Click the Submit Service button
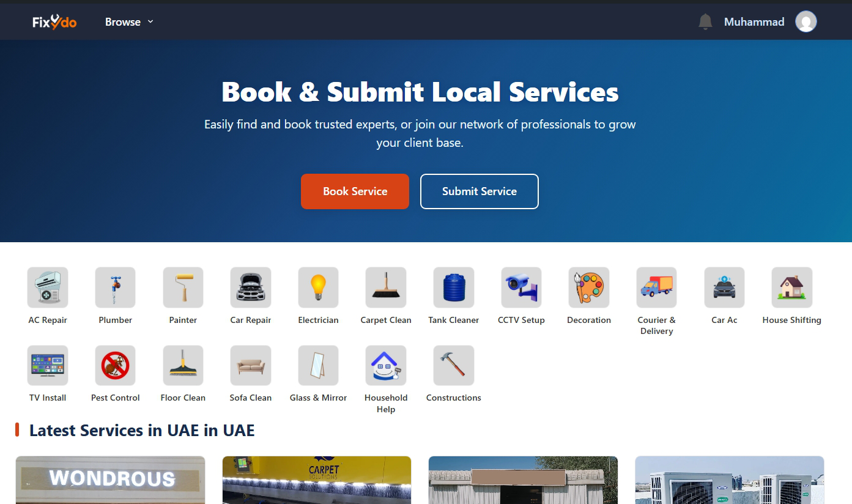This screenshot has width=852, height=504. click(479, 191)
